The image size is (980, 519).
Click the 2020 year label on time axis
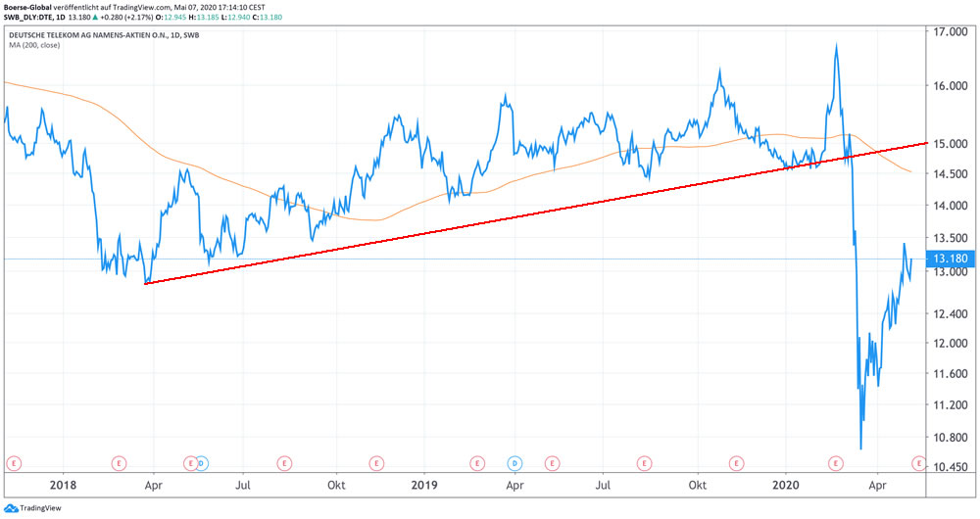[x=786, y=485]
